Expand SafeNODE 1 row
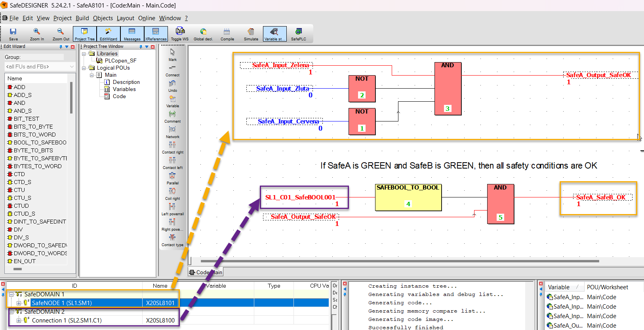This screenshot has width=644, height=330. tap(19, 303)
